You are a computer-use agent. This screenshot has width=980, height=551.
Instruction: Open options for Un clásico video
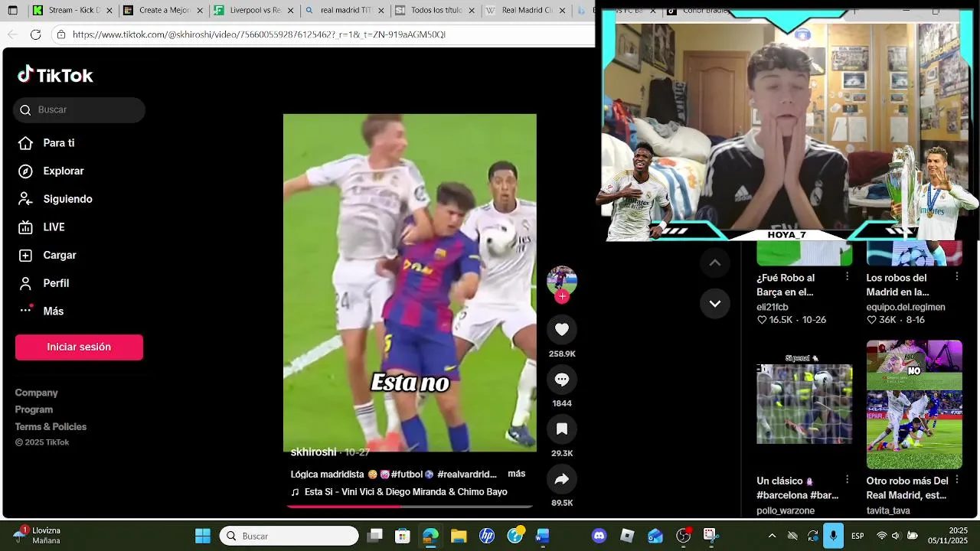point(847,479)
